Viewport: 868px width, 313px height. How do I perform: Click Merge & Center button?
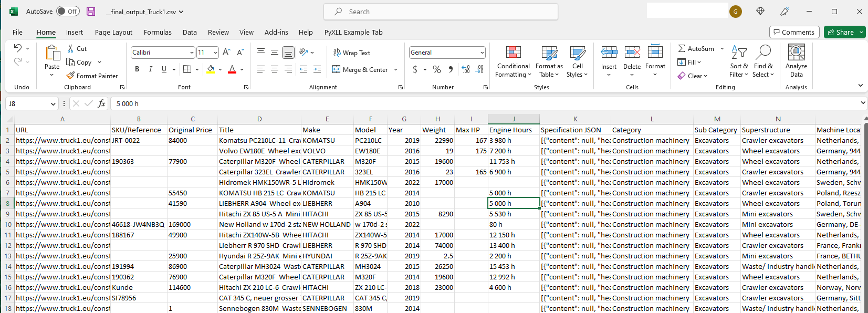pyautogui.click(x=360, y=69)
